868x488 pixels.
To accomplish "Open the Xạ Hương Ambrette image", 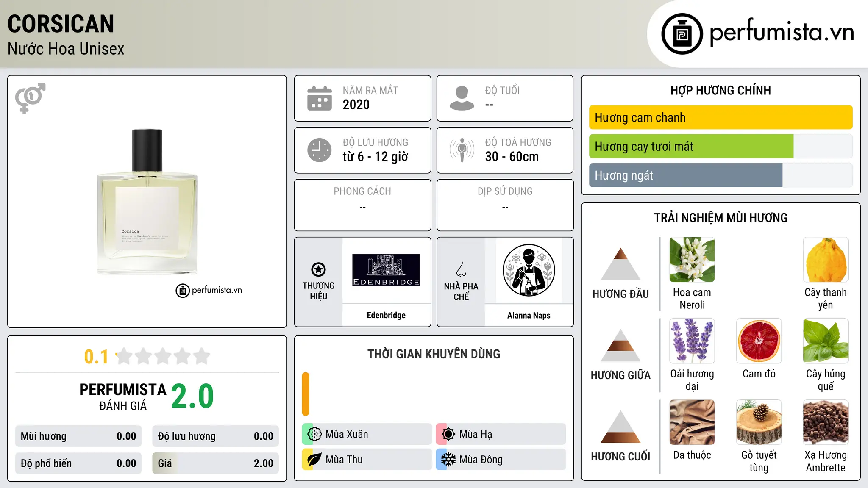I will point(826,422).
